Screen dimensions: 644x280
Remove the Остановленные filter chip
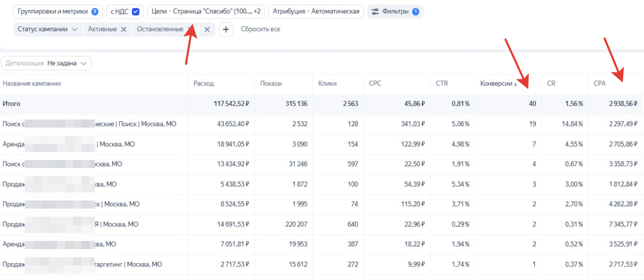click(190, 29)
